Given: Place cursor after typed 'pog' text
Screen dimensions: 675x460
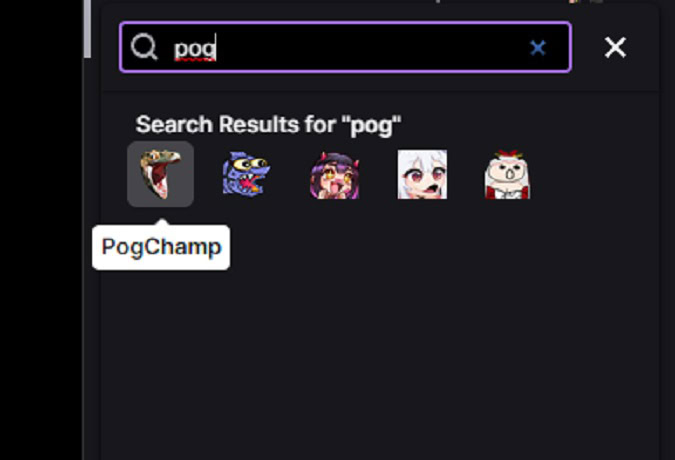Looking at the screenshot, I should click(218, 47).
